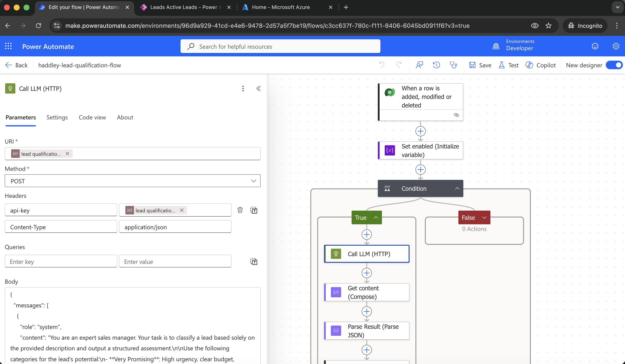Collapse the True branch
This screenshot has width=625, height=364.
pos(376,217)
